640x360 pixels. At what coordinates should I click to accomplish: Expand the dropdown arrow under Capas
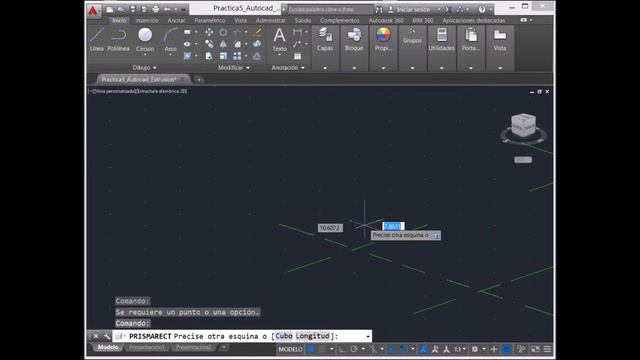325,68
